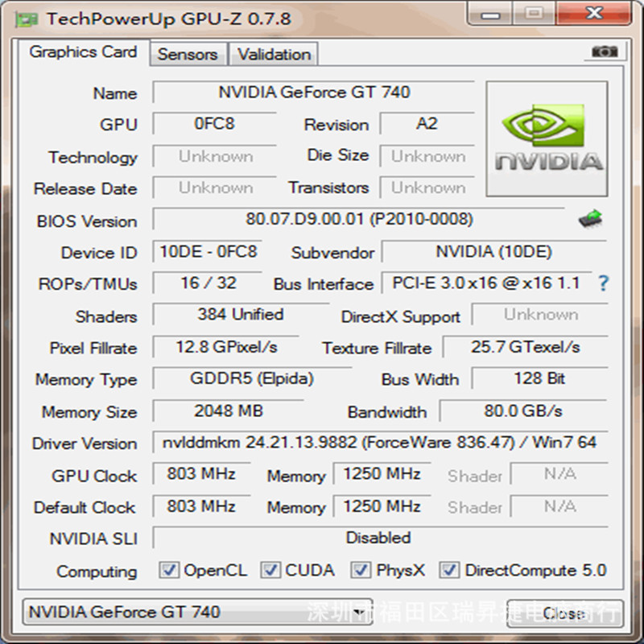The width and height of the screenshot is (644, 644).
Task: Open the GeForce GT 740 card dropdown
Action: (197, 612)
